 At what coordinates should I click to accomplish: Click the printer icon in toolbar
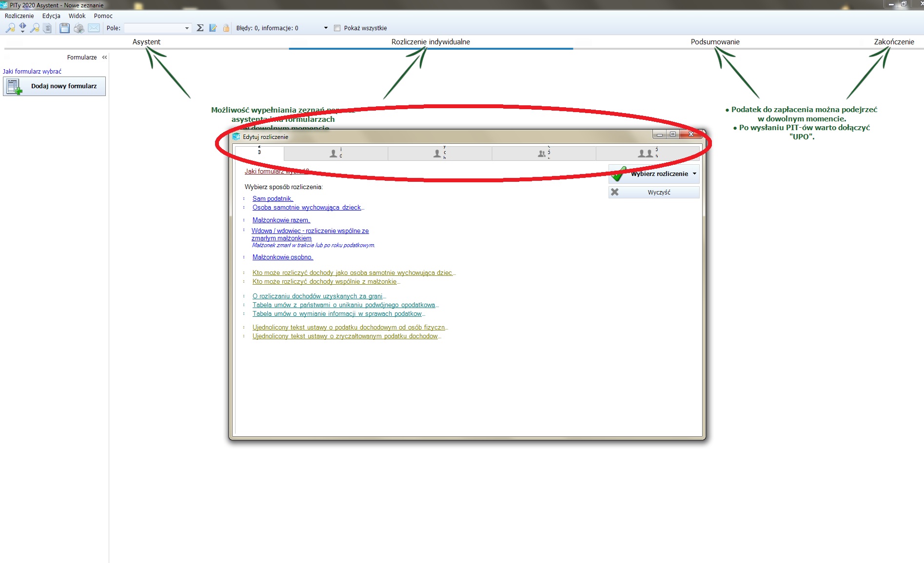(79, 28)
